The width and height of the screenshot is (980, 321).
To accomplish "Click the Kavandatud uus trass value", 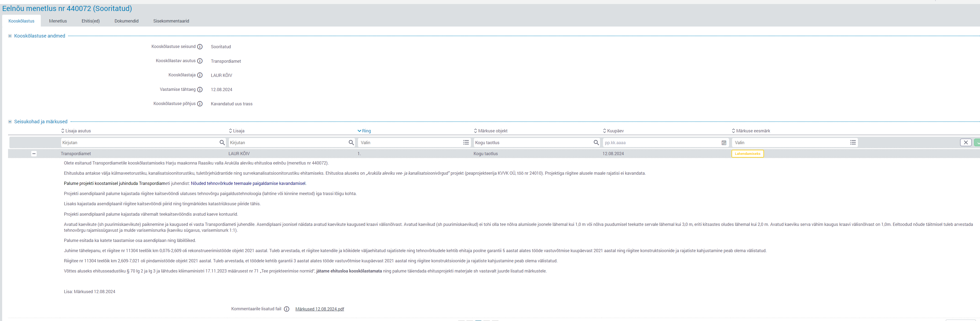I will [231, 104].
